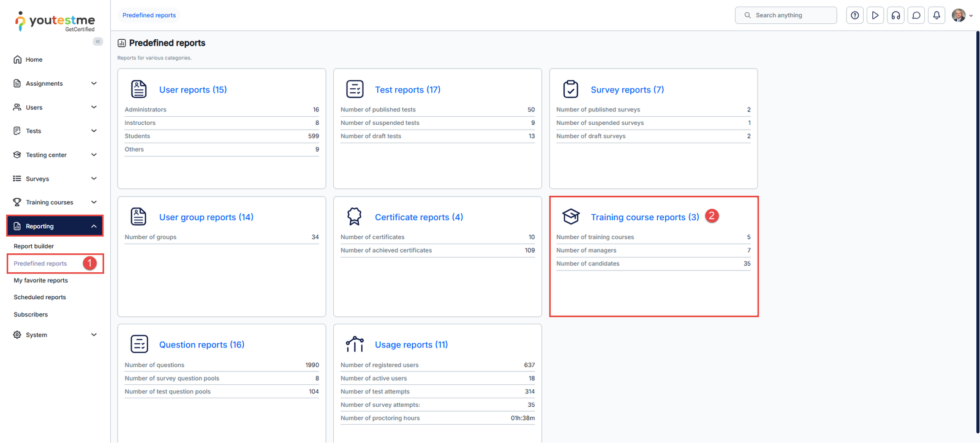Click the Usage reports chart icon

tap(355, 344)
